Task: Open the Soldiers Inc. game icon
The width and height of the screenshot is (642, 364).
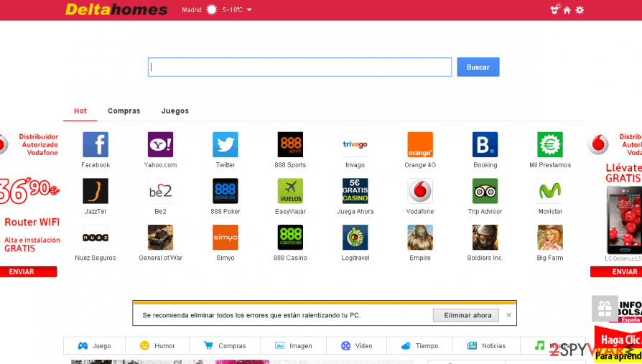Action: (x=485, y=237)
